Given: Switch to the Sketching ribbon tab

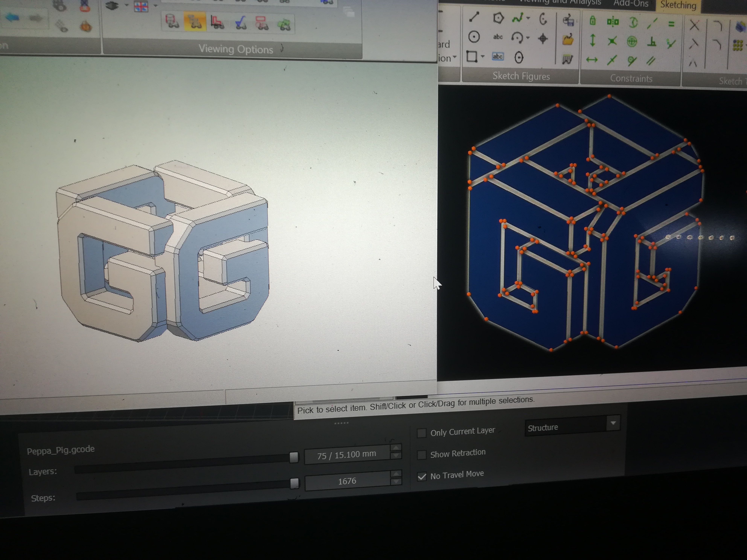Looking at the screenshot, I should pos(678,5).
